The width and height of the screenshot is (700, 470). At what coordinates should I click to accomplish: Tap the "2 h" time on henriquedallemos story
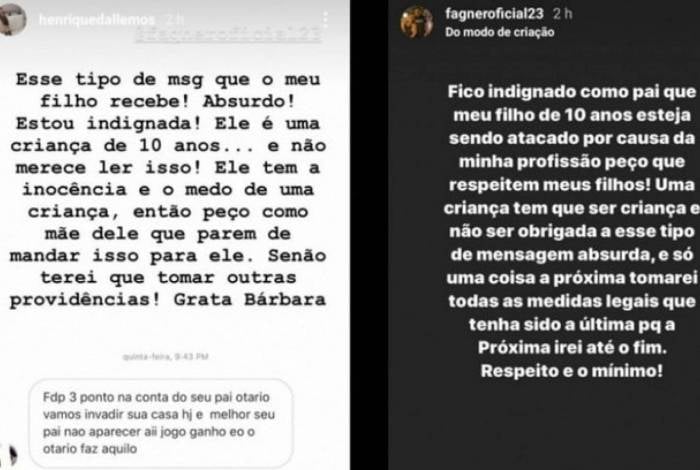click(175, 19)
